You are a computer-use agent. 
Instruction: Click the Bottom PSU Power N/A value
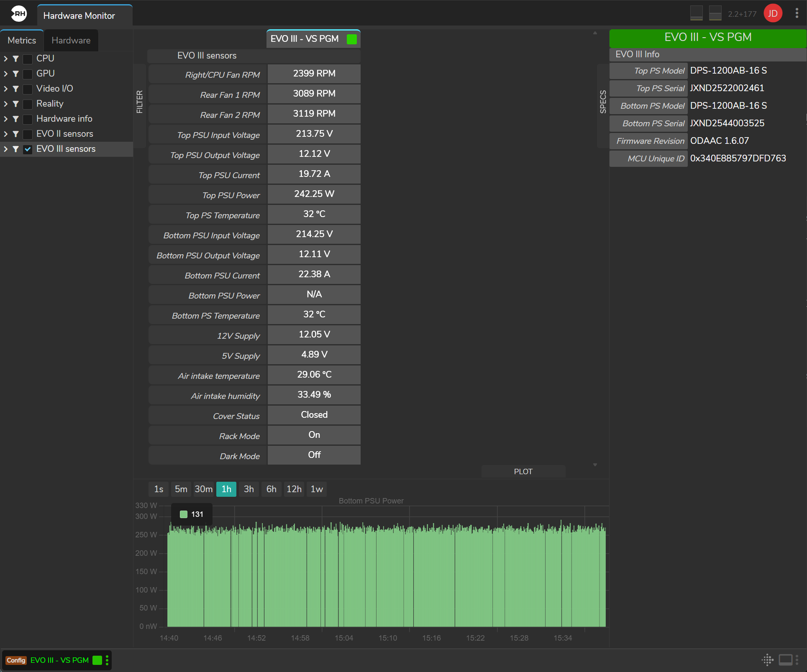[314, 294]
